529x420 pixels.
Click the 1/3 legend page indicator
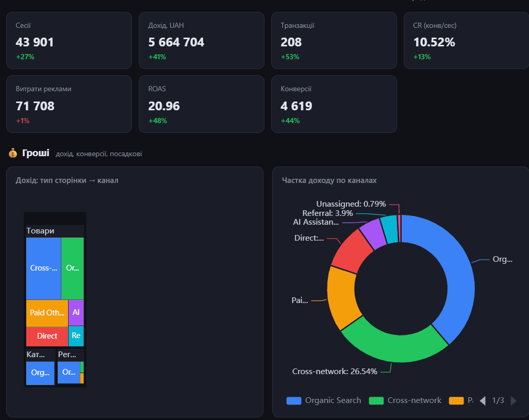point(498,400)
